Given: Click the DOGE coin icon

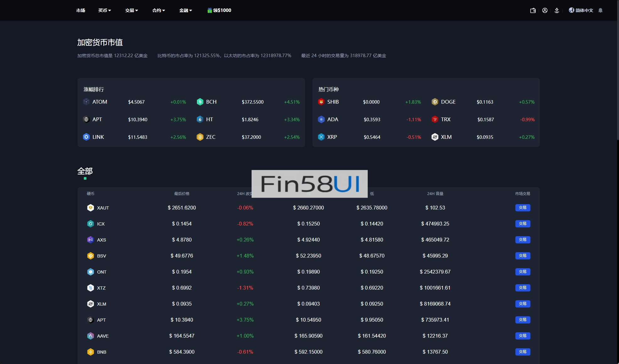Looking at the screenshot, I should [435, 102].
